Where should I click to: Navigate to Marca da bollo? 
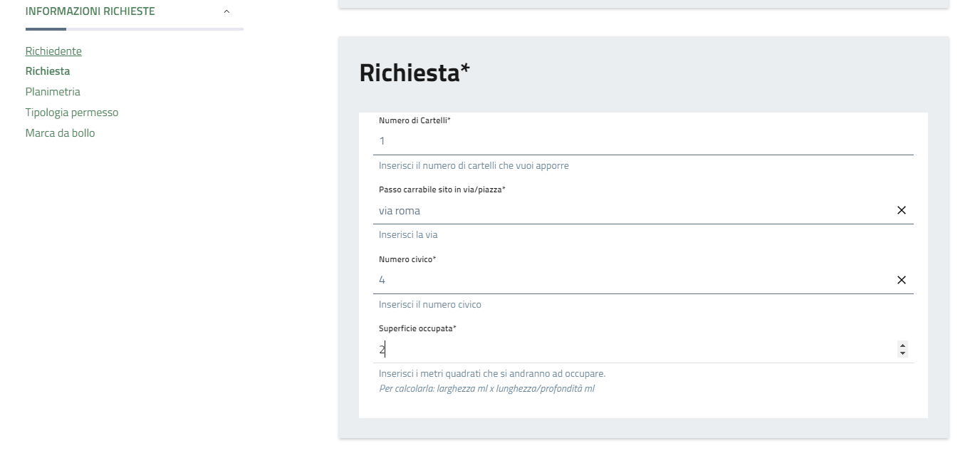pyautogui.click(x=60, y=133)
